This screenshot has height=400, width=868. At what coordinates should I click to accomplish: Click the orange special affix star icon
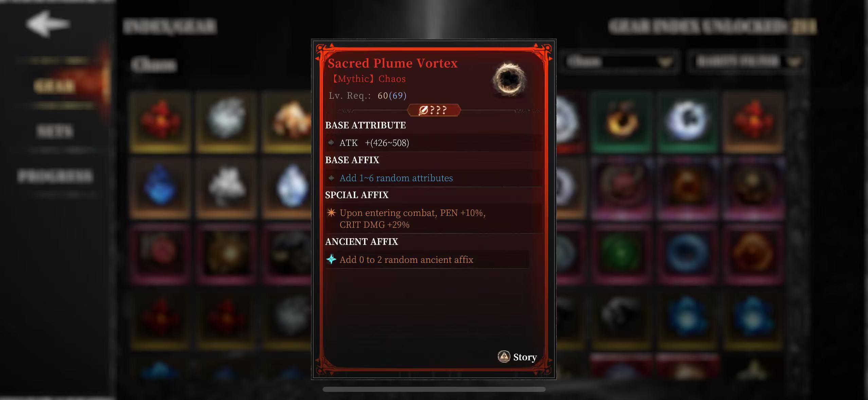(x=331, y=213)
